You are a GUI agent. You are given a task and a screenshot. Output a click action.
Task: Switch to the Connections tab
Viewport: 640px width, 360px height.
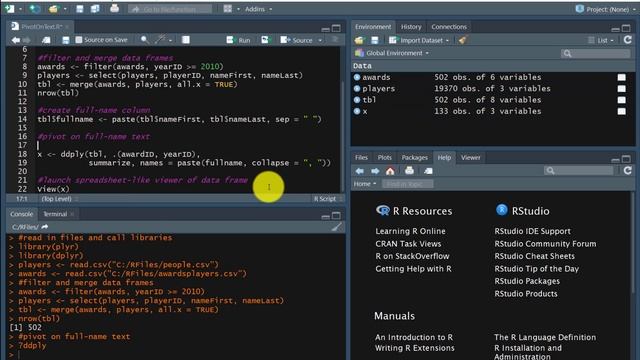(449, 27)
